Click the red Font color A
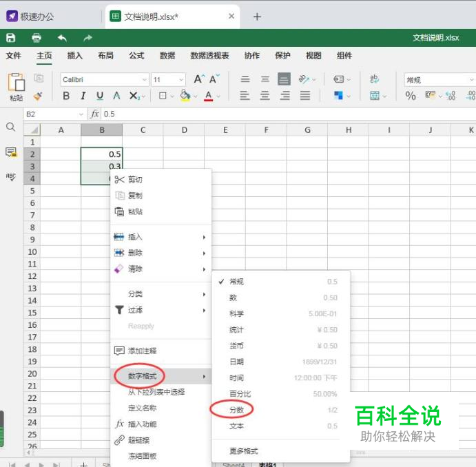The height and width of the screenshot is (467, 476). pyautogui.click(x=208, y=96)
